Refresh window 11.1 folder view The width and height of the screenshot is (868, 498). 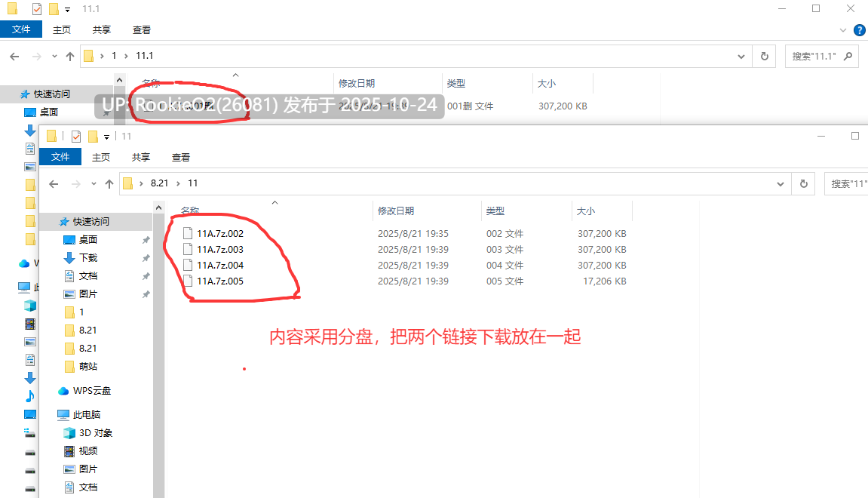[765, 57]
